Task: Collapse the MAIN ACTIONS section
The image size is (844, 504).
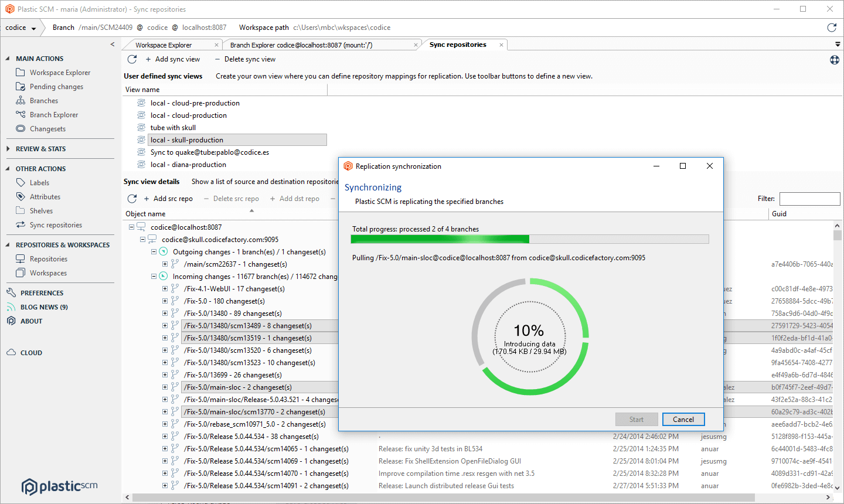Action: 8,59
